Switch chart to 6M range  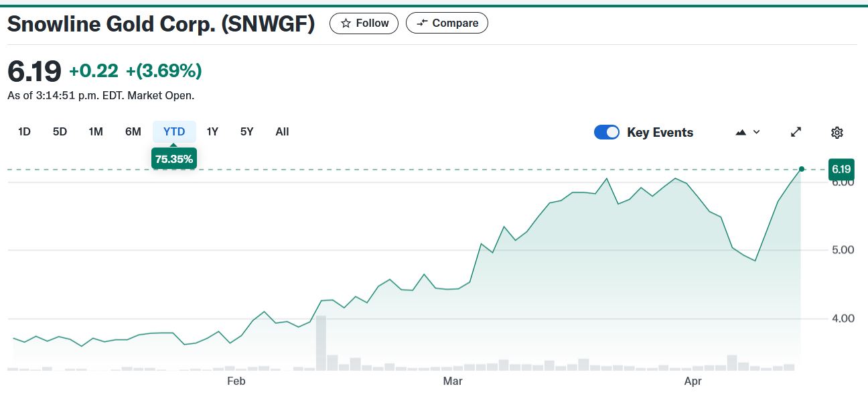[x=133, y=131]
